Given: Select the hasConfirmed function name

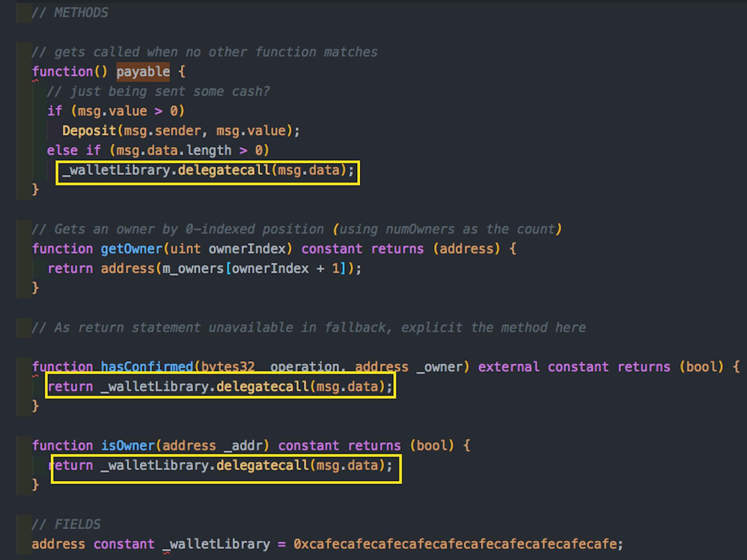Looking at the screenshot, I should 147,367.
